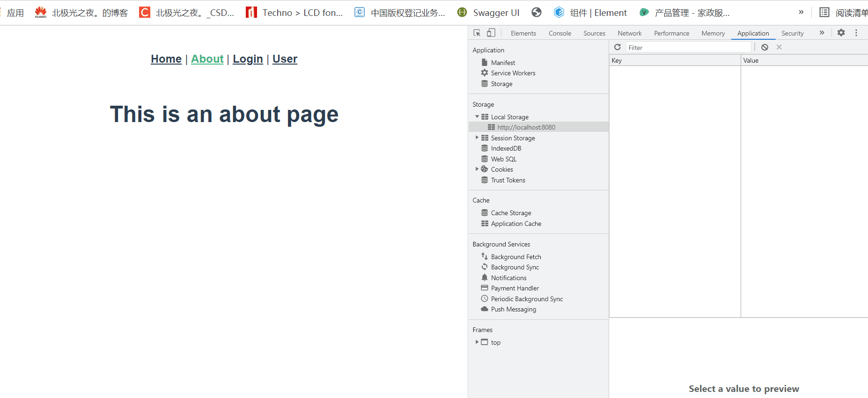This screenshot has width=868, height=398.
Task: Open the Storage overview item
Action: (501, 84)
